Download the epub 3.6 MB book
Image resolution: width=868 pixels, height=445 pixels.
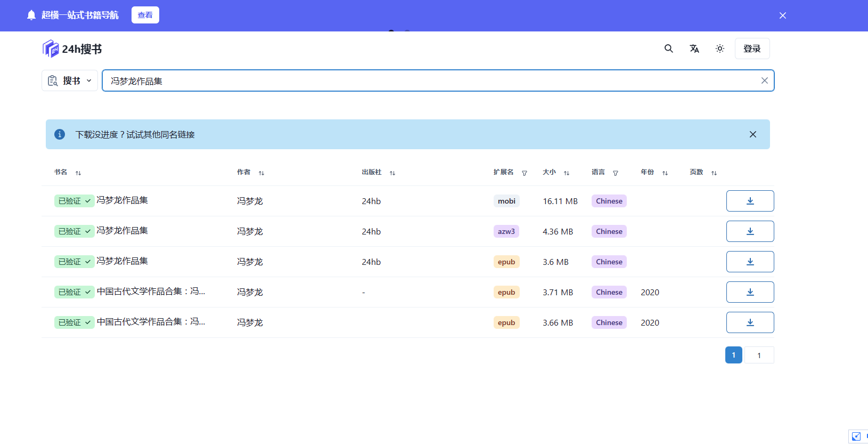(750, 262)
